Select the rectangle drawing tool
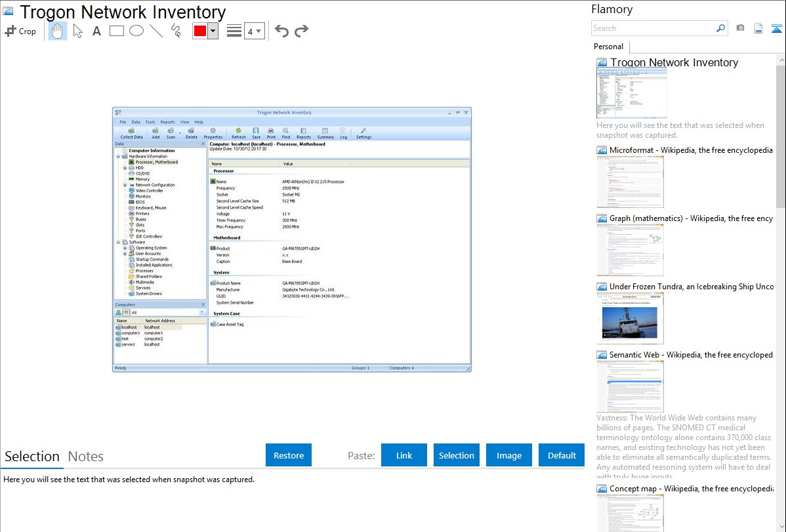The width and height of the screenshot is (786, 532). (x=116, y=31)
